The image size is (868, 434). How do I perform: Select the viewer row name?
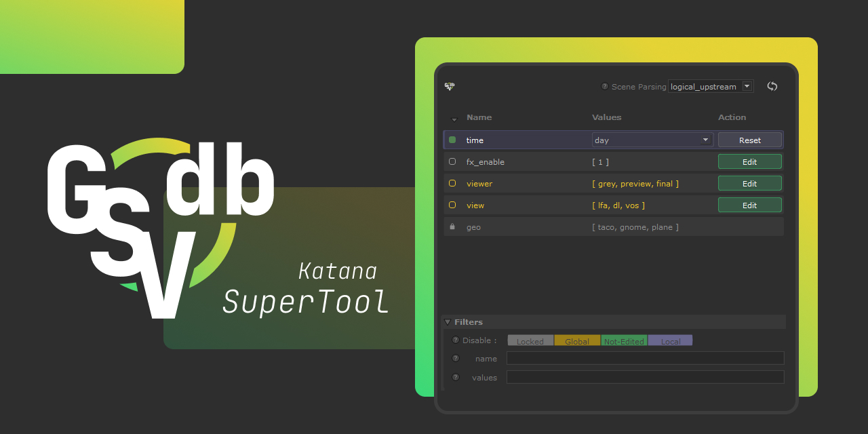pyautogui.click(x=479, y=184)
